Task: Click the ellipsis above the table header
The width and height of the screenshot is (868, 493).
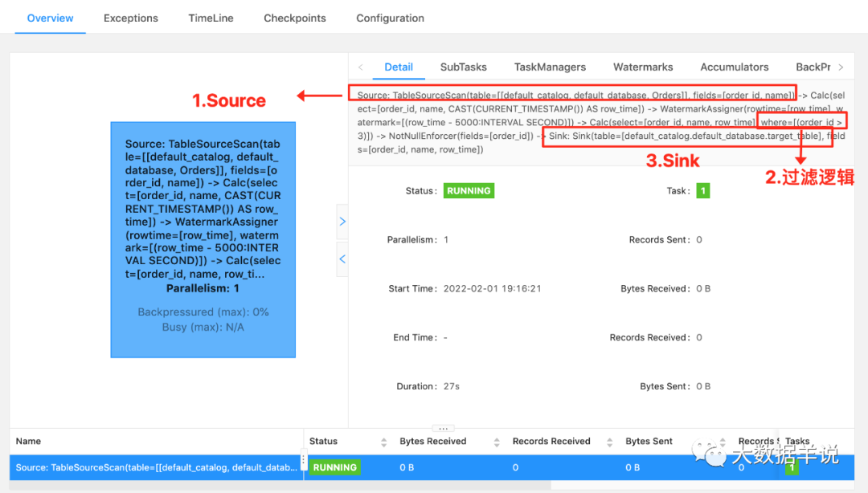Action: tap(443, 428)
